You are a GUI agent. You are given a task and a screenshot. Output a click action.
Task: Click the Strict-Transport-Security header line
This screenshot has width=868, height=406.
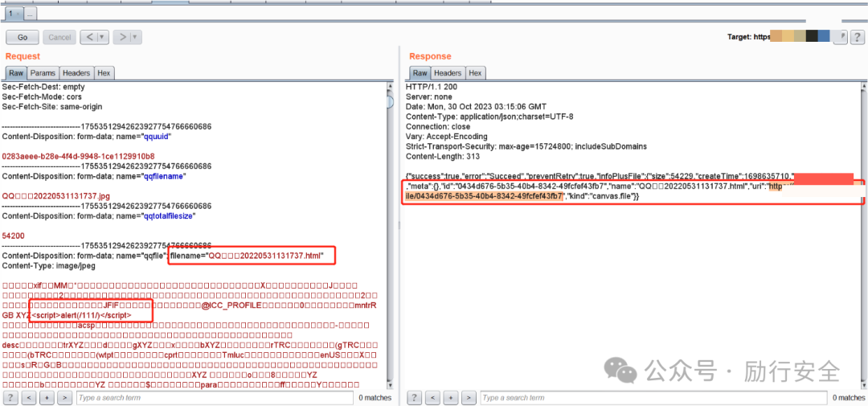(x=526, y=146)
